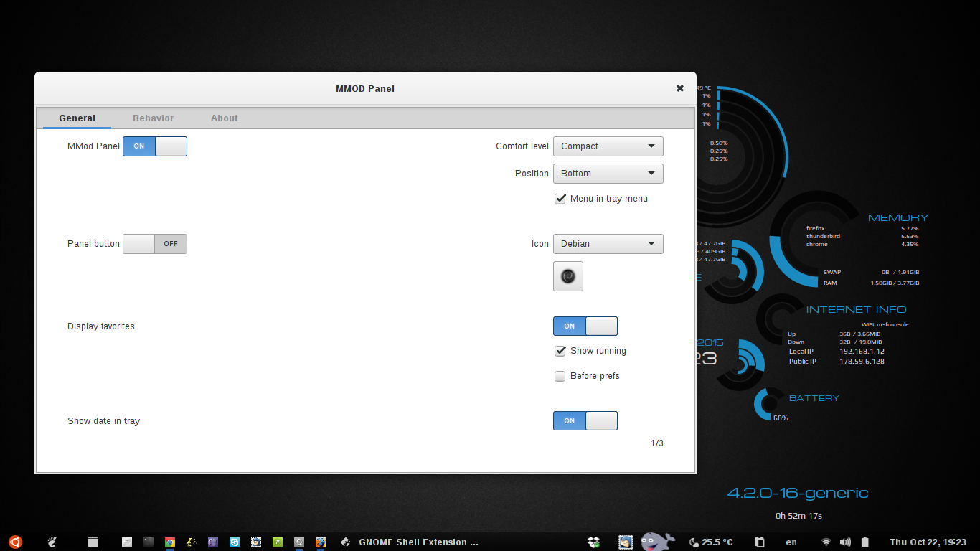Turn off the MMod Panel switch
980x551 pixels.
click(155, 146)
